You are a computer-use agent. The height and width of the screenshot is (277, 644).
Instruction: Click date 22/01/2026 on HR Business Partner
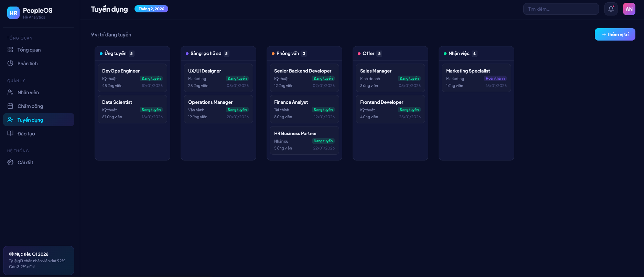pyautogui.click(x=324, y=148)
